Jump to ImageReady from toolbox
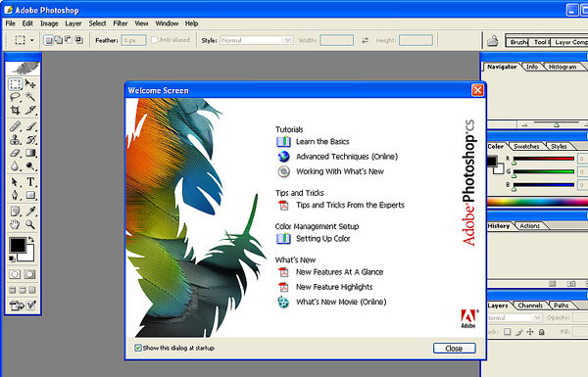This screenshot has width=588, height=377. coord(23,306)
